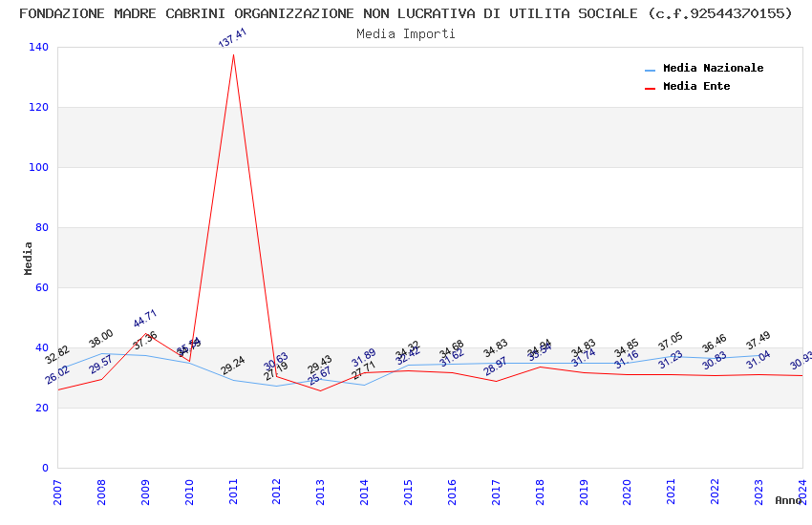Image resolution: width=812 pixels, height=525 pixels.
Task: Click the x-axis year 2007
Action: (57, 493)
